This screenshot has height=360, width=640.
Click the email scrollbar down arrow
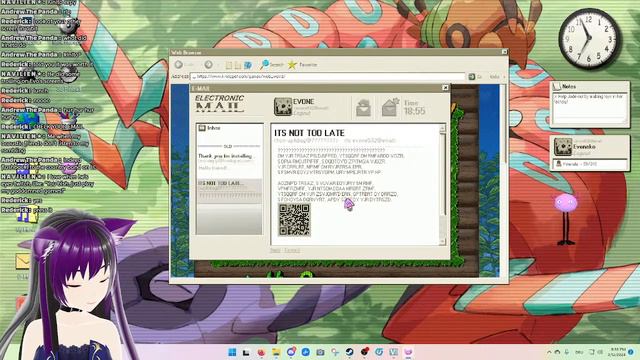tap(442, 242)
